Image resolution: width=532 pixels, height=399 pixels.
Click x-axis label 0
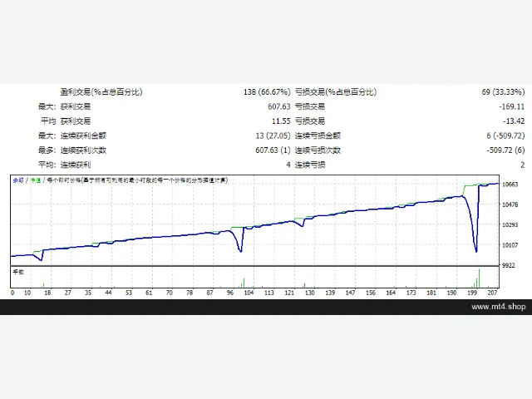[x=12, y=293]
